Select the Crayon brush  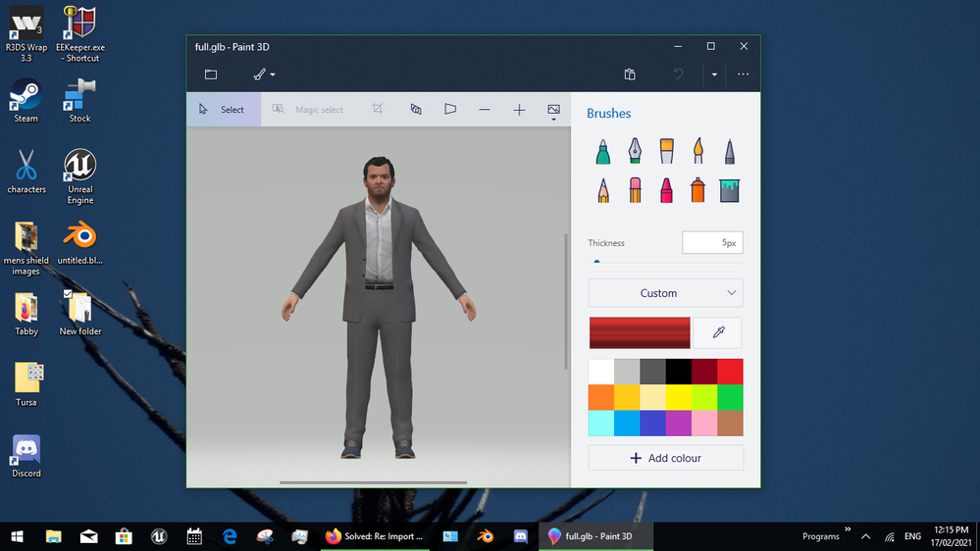click(x=667, y=190)
